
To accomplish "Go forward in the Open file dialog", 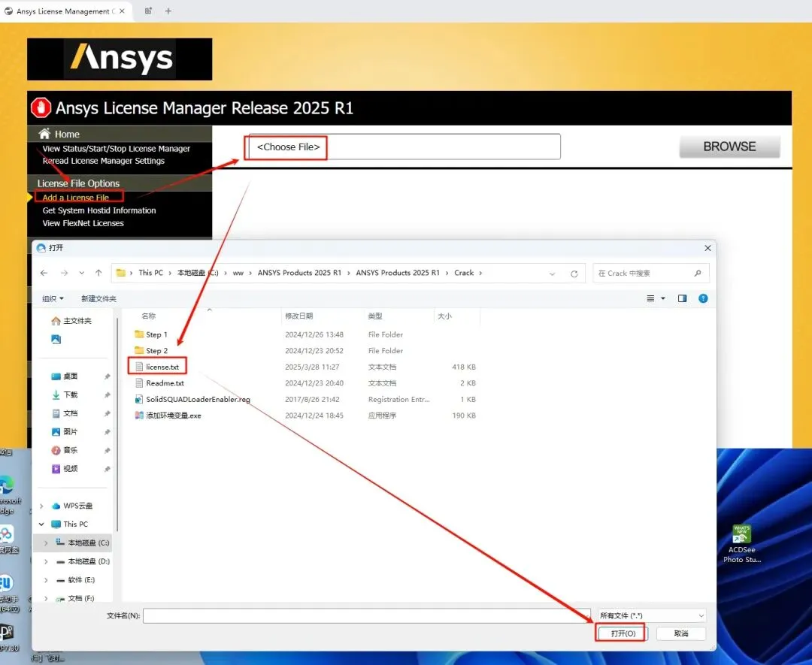I will (64, 273).
